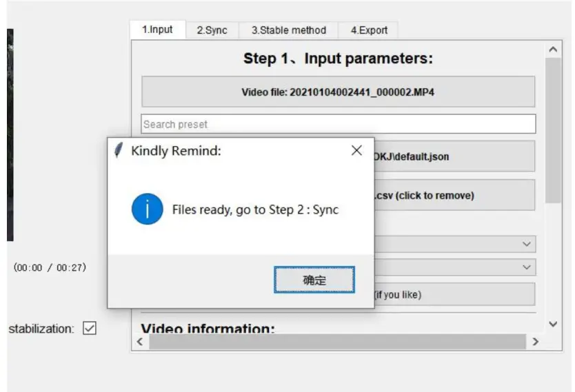Toggle the stabilization checkbox
This screenshot has width=575, height=392.
90,329
